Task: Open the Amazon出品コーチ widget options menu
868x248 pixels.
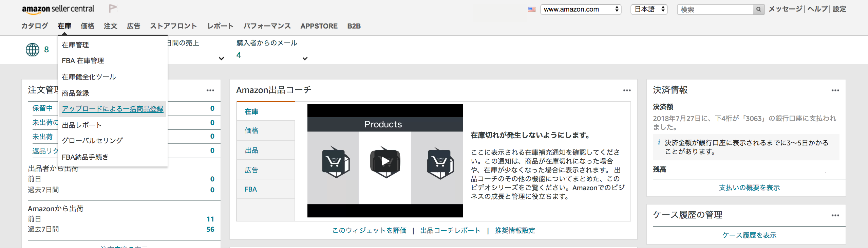Action: (x=627, y=90)
